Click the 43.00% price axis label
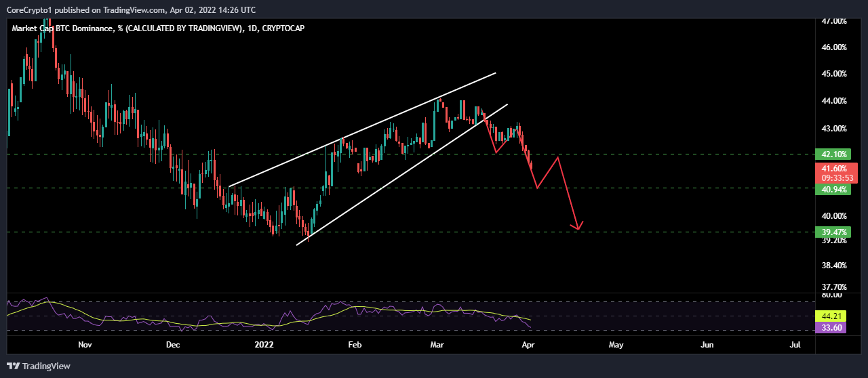 point(833,129)
